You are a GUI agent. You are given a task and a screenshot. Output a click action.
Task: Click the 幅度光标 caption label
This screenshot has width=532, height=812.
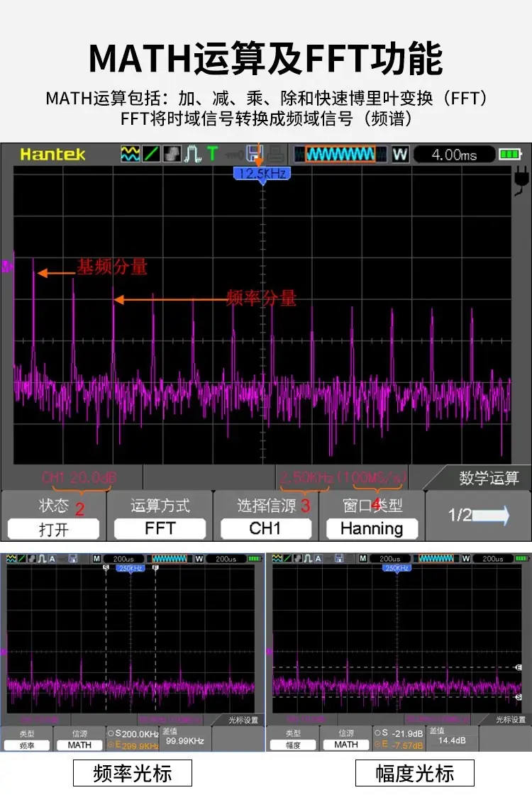(415, 773)
